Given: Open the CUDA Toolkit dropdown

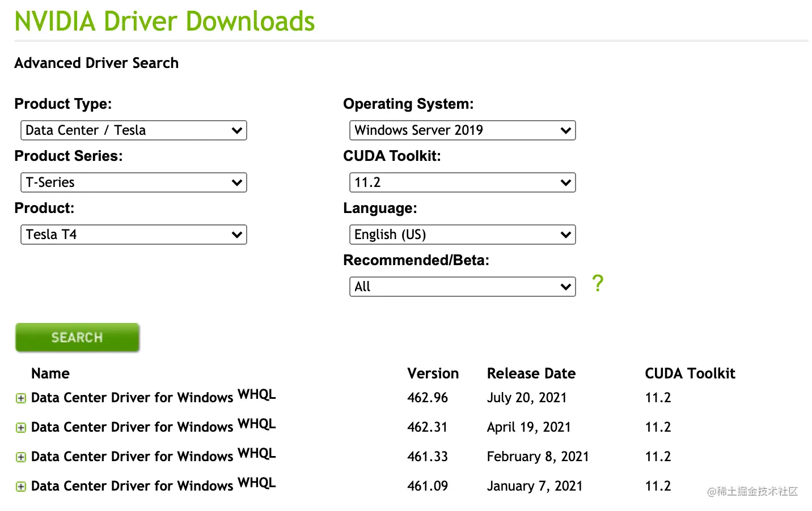Looking at the screenshot, I should pos(463,182).
